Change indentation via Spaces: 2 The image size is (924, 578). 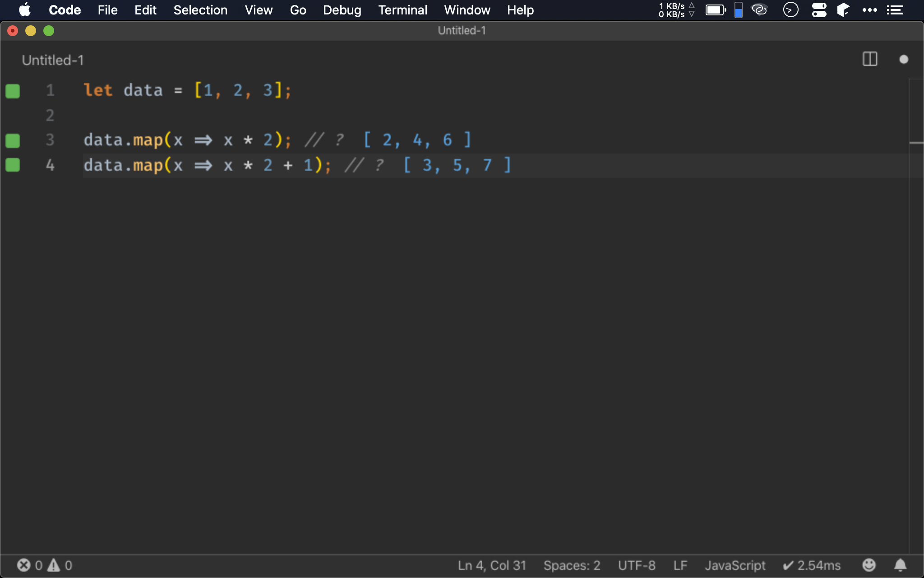pyautogui.click(x=572, y=565)
